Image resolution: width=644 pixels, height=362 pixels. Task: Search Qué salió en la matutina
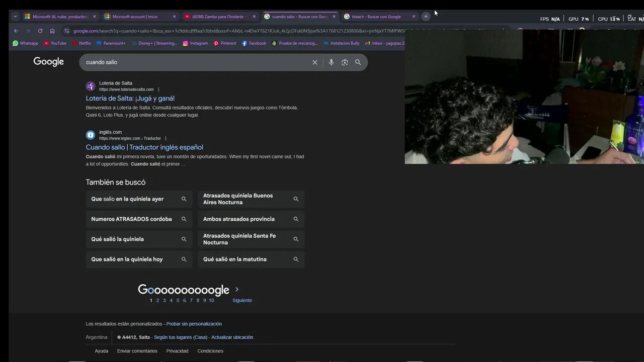click(251, 259)
